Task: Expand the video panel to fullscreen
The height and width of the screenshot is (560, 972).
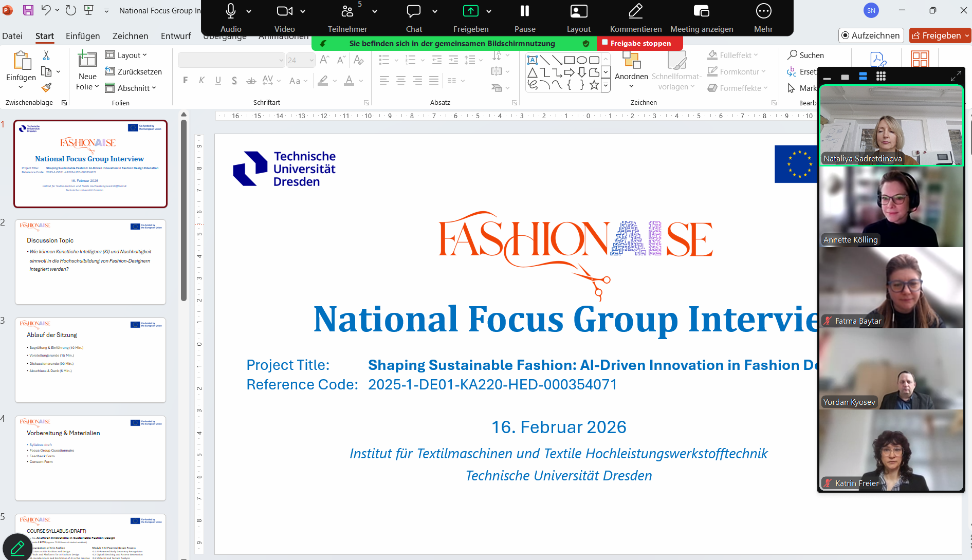Action: pos(956,77)
